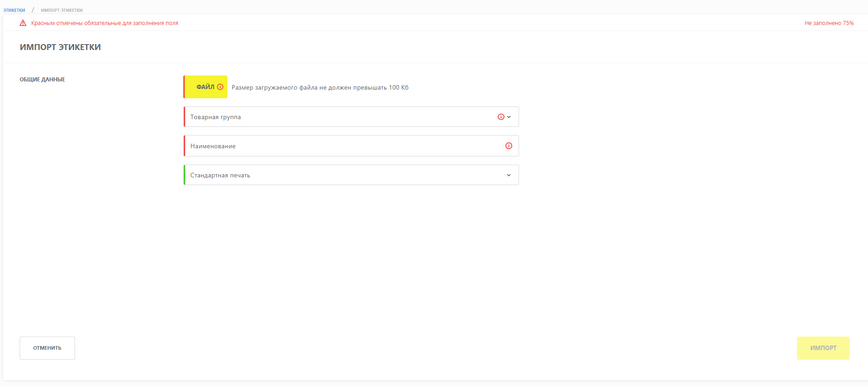Expand the Товарная группа chevron arrow
Image resolution: width=868 pixels, height=387 pixels.
click(x=509, y=117)
